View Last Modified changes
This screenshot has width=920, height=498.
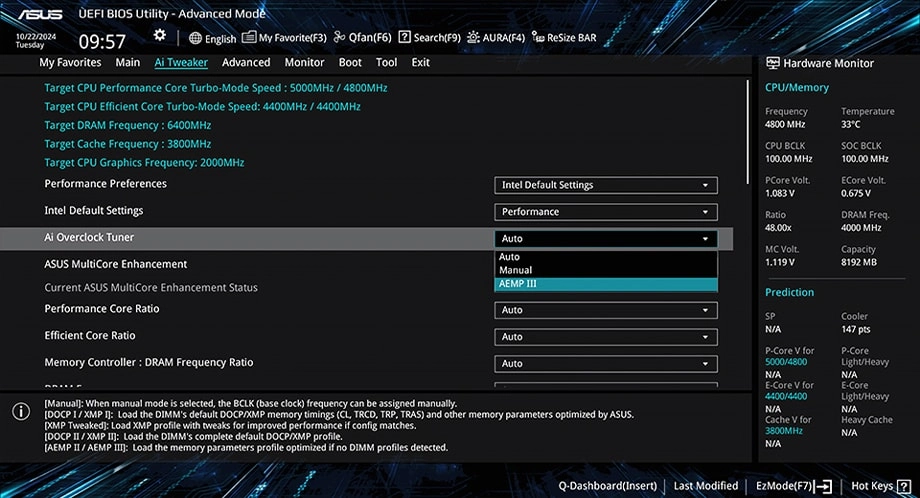pos(706,486)
